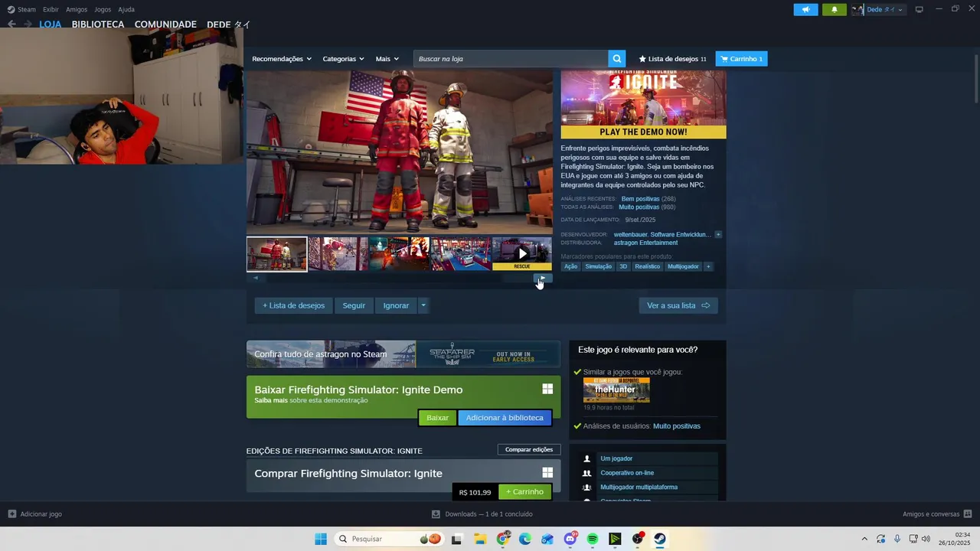Screen dimensions: 980x551
Task: Click Comparar edições button
Action: point(529,449)
